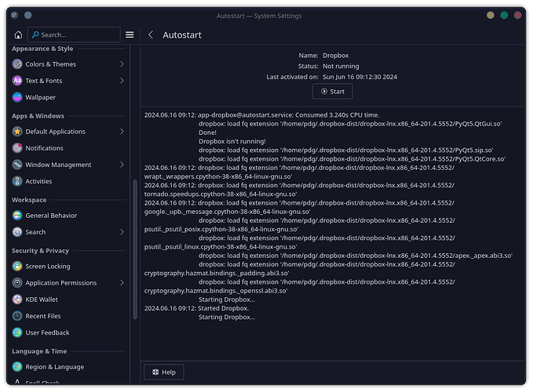Expand the sidebar Search submenu arrow
Screen dimensions: 533x392
(122, 232)
